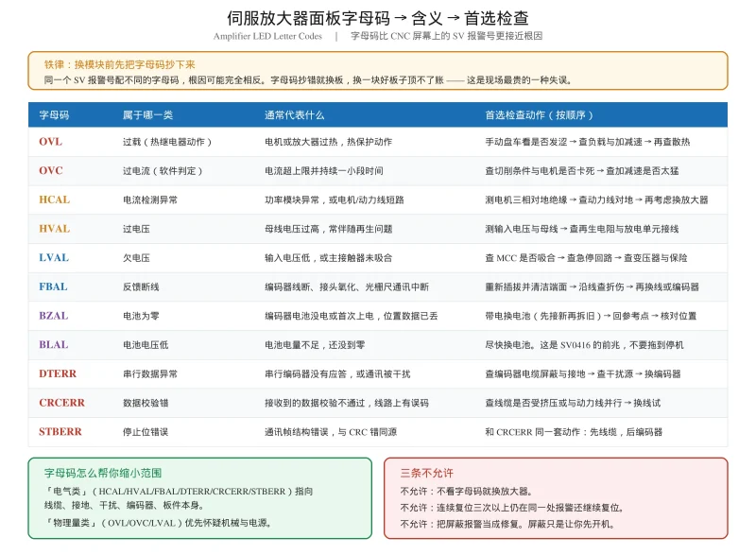Click 不允许：连续复位三次以上 line

[513, 508]
